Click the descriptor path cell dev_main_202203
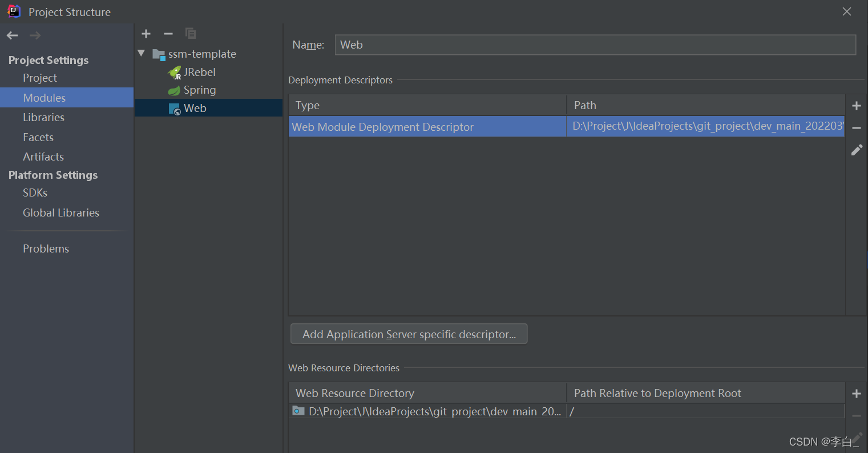Viewport: 868px width, 453px height. [x=706, y=127]
